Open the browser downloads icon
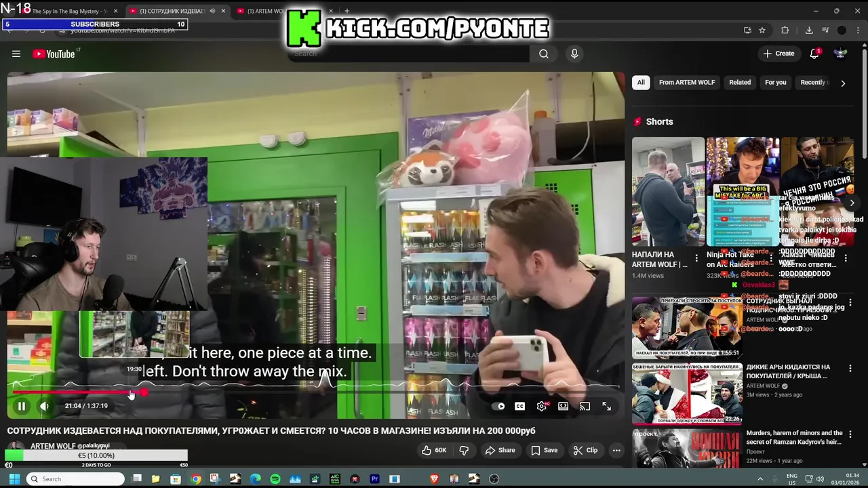This screenshot has height=488, width=868. (809, 30)
